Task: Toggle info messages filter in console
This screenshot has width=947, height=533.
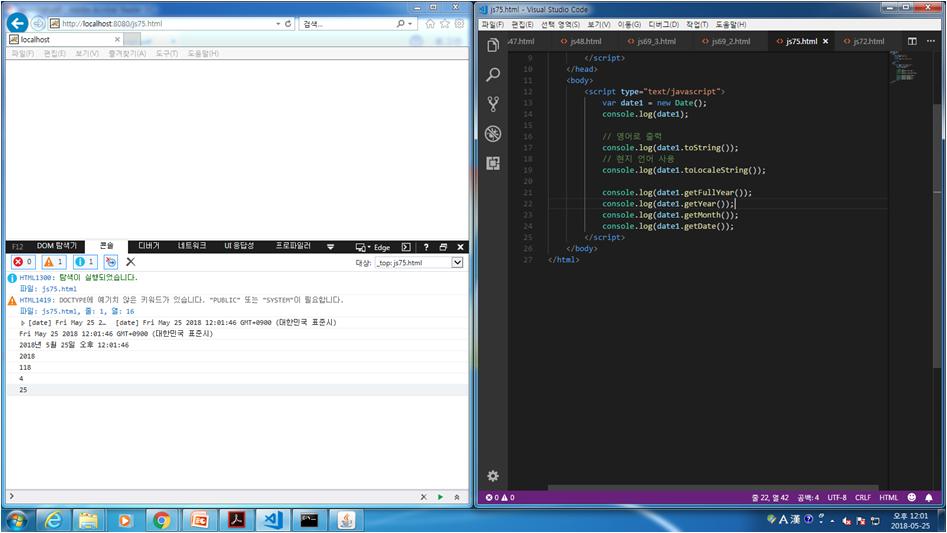Action: [85, 261]
